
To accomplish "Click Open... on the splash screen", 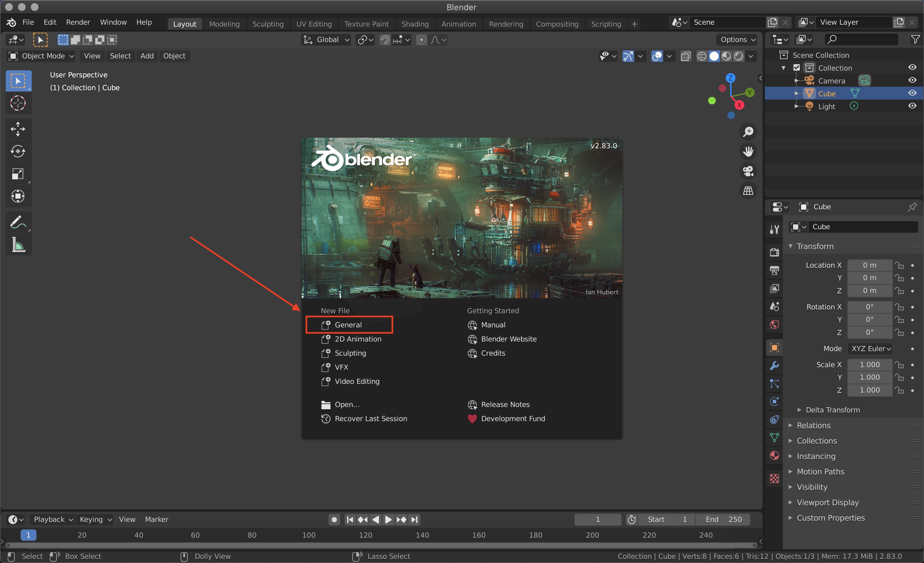I will [x=340, y=405].
